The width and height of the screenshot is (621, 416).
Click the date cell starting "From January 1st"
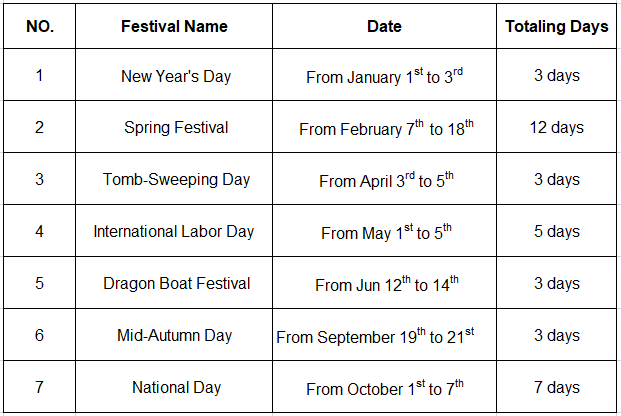coord(385,77)
